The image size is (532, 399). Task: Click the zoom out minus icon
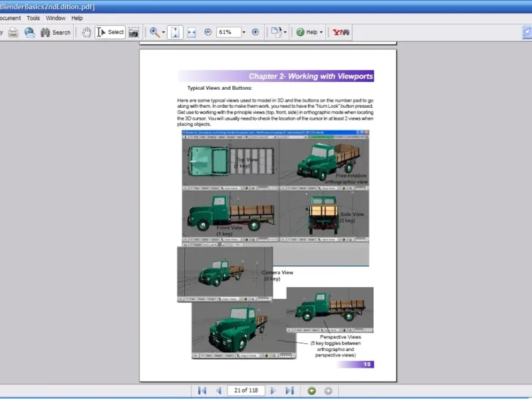pos(207,32)
